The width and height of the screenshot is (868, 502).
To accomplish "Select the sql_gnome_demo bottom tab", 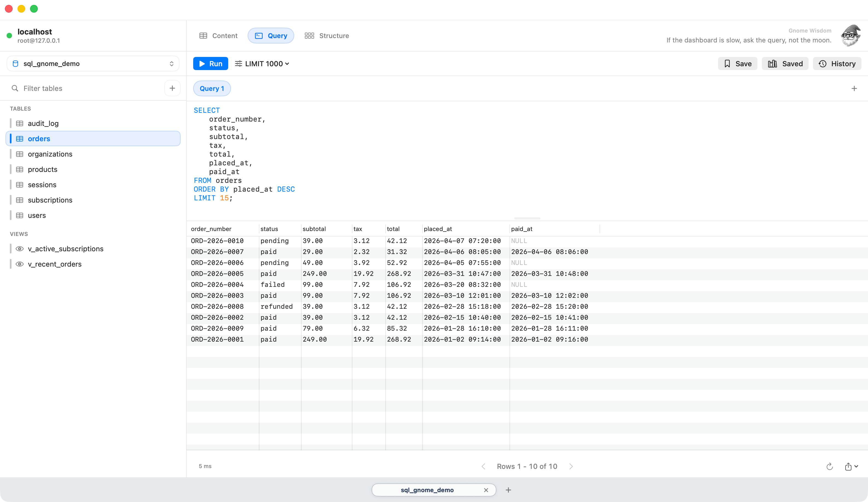I will [x=427, y=490].
